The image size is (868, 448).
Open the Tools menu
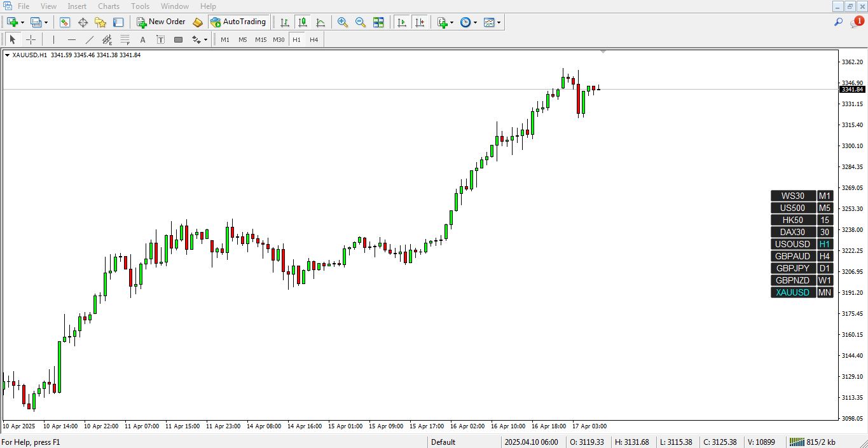tap(140, 6)
